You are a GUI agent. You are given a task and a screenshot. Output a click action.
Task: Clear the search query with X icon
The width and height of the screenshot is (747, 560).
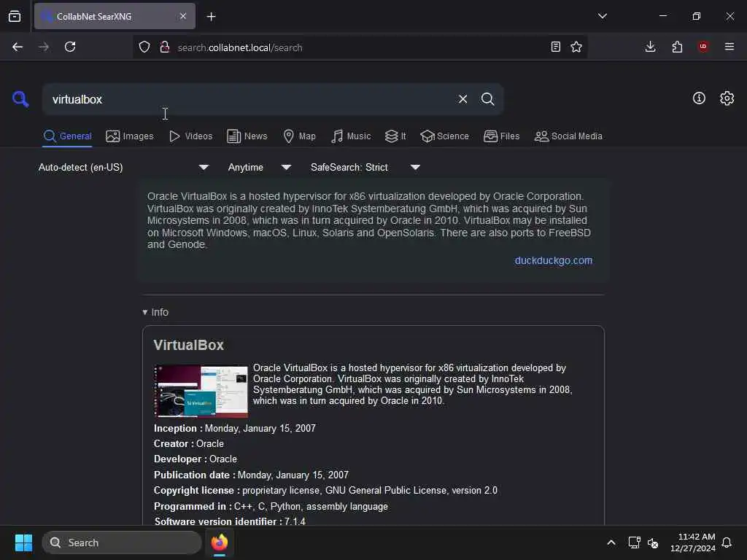tap(462, 99)
